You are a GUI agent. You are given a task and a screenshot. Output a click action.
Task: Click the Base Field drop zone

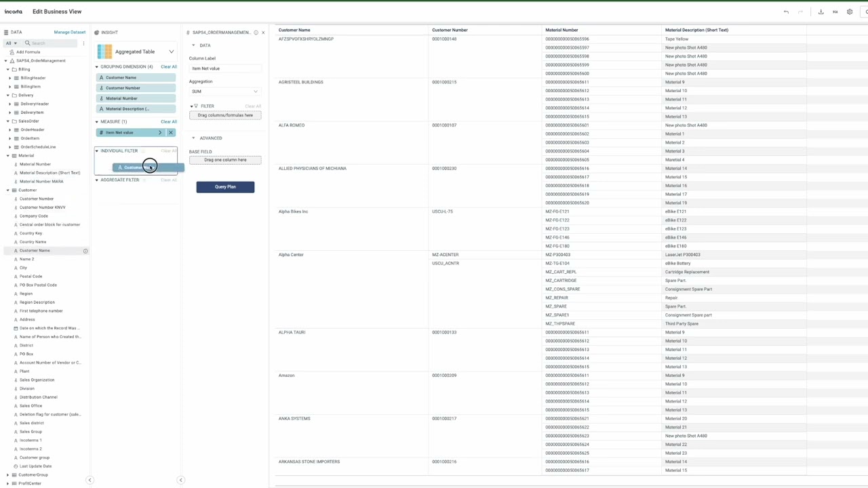coord(225,160)
